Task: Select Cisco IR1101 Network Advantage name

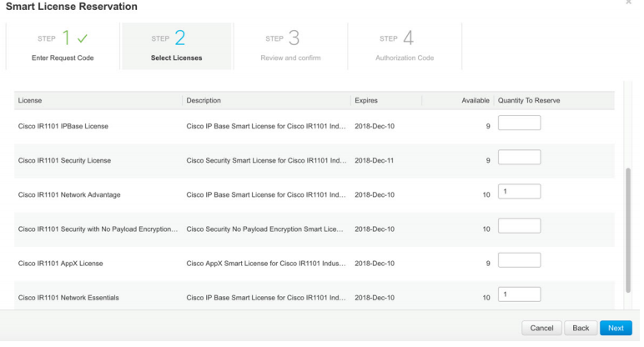Action: point(69,194)
